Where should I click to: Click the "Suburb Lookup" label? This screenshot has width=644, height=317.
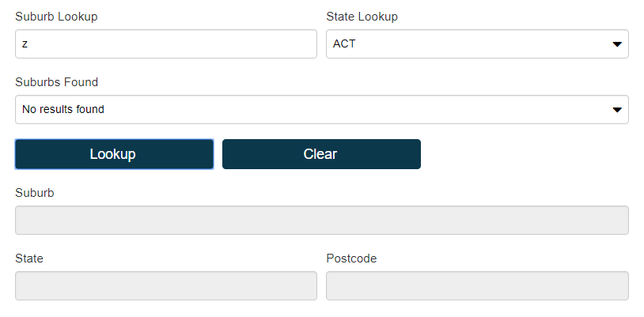coord(56,17)
